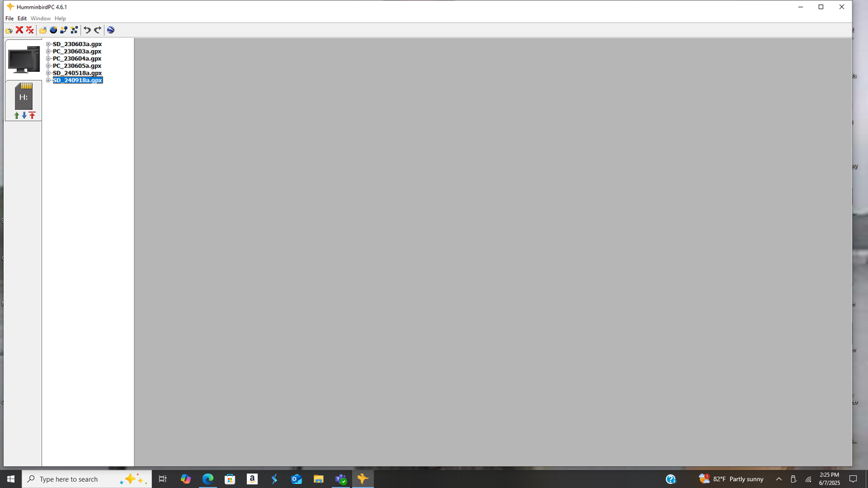Download data using the blue down arrow
868x488 pixels.
24,115
